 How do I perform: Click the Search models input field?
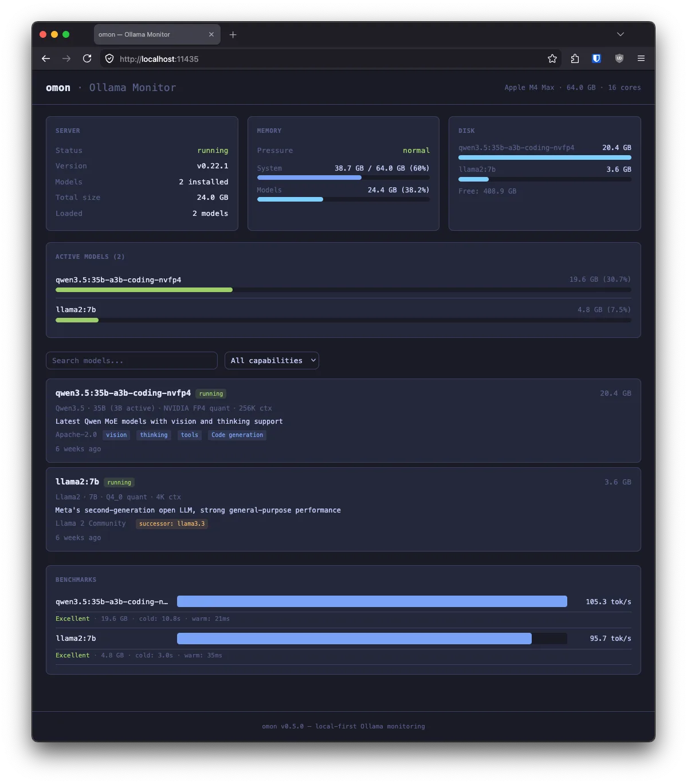pyautogui.click(x=132, y=360)
